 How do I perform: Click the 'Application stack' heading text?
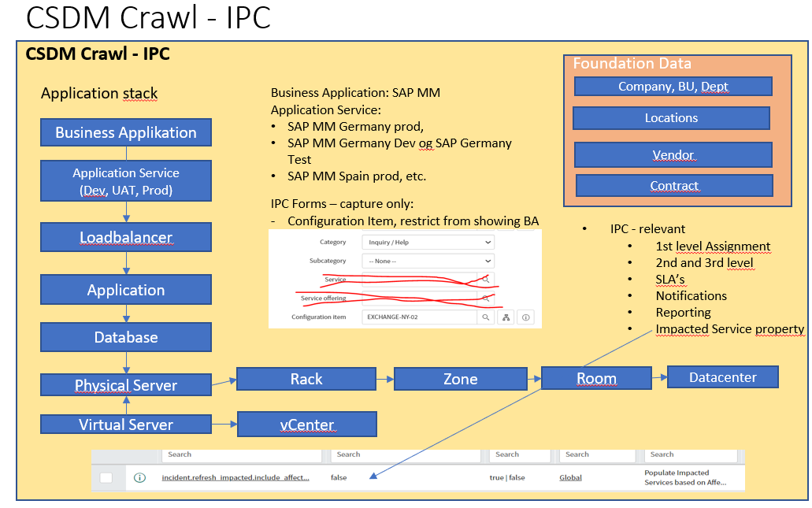pos(99,94)
